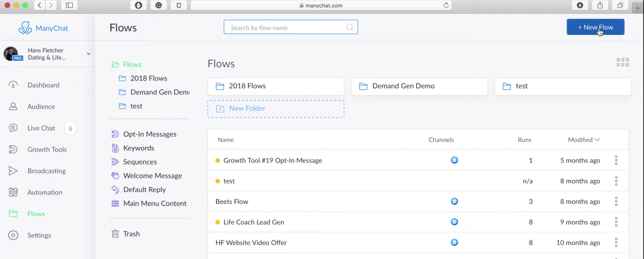This screenshot has height=259, width=644.
Task: Expand the Hans Fletcher account dropdown
Action: click(88, 54)
